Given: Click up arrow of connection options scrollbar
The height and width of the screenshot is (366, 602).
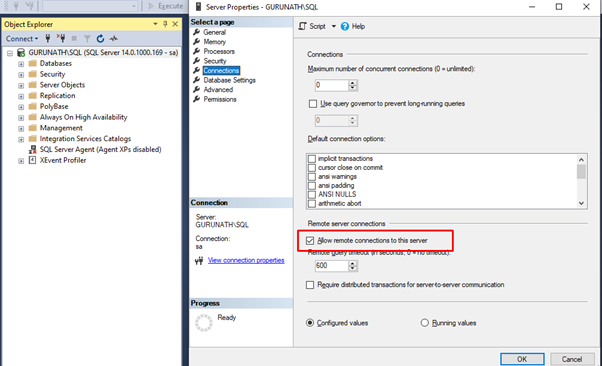Looking at the screenshot, I should [x=581, y=159].
